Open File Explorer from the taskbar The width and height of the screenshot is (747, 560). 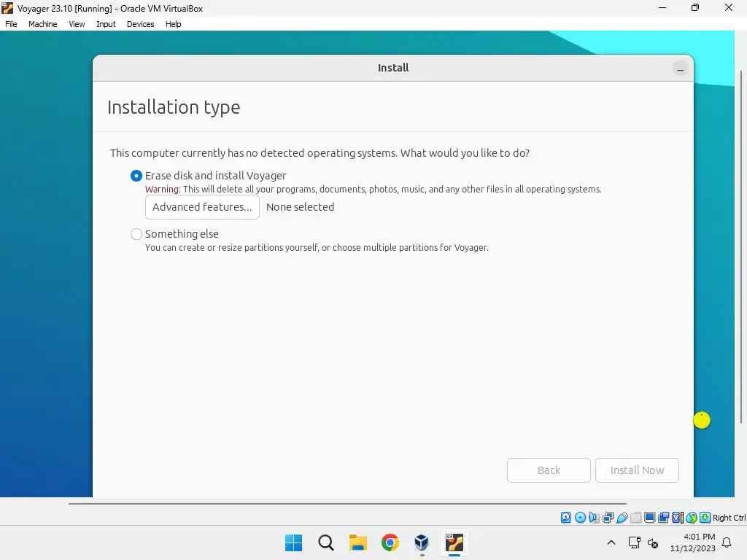point(357,542)
